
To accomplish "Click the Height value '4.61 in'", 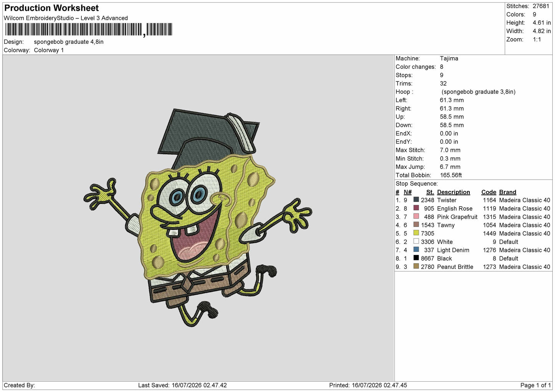I will click(x=542, y=23).
